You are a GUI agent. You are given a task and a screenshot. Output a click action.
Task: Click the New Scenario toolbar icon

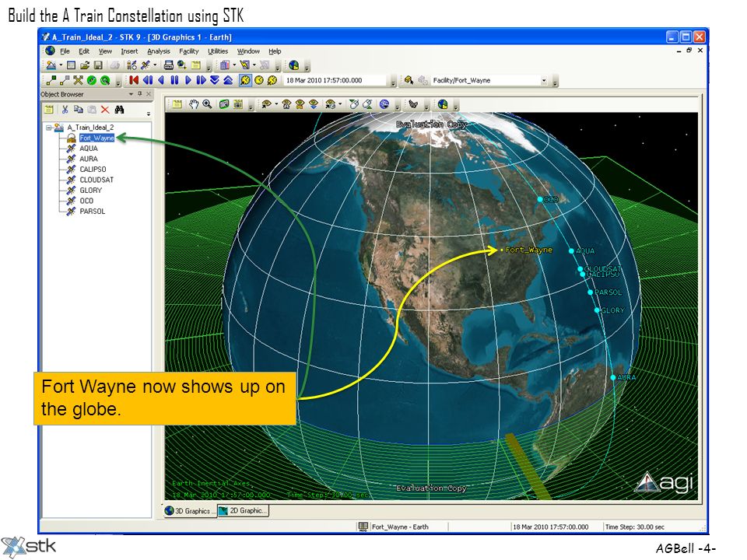coord(51,65)
